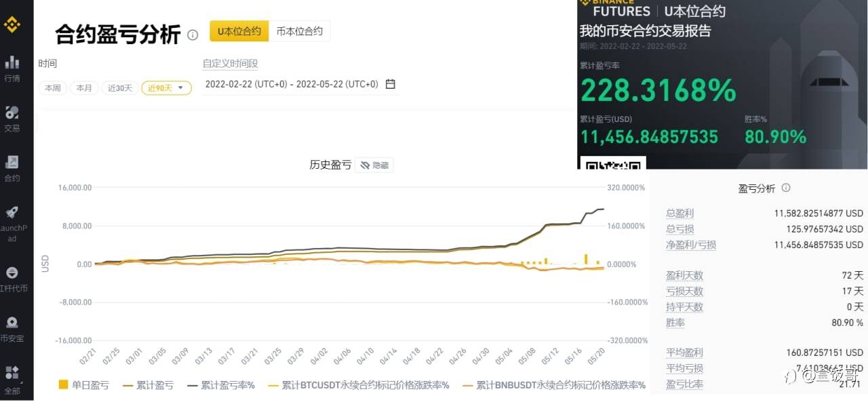Switch to the 币本位合约 tab
The width and height of the screenshot is (868, 402).
pos(300,31)
